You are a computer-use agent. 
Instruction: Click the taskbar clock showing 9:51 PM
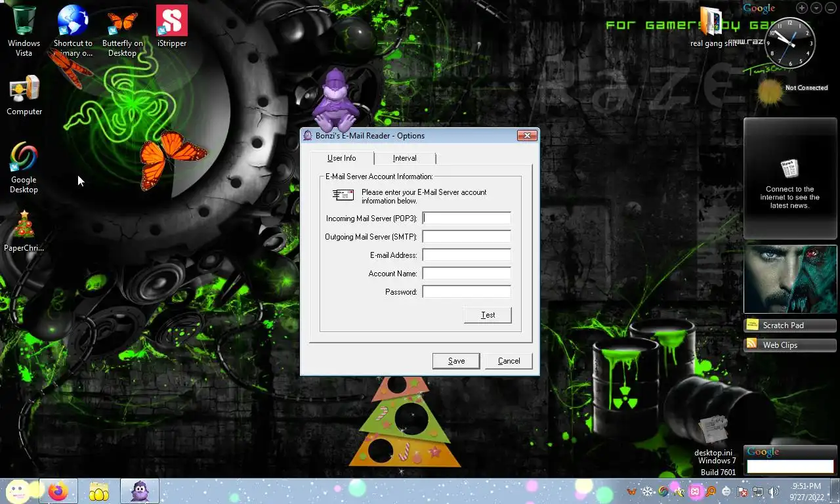tap(807, 492)
